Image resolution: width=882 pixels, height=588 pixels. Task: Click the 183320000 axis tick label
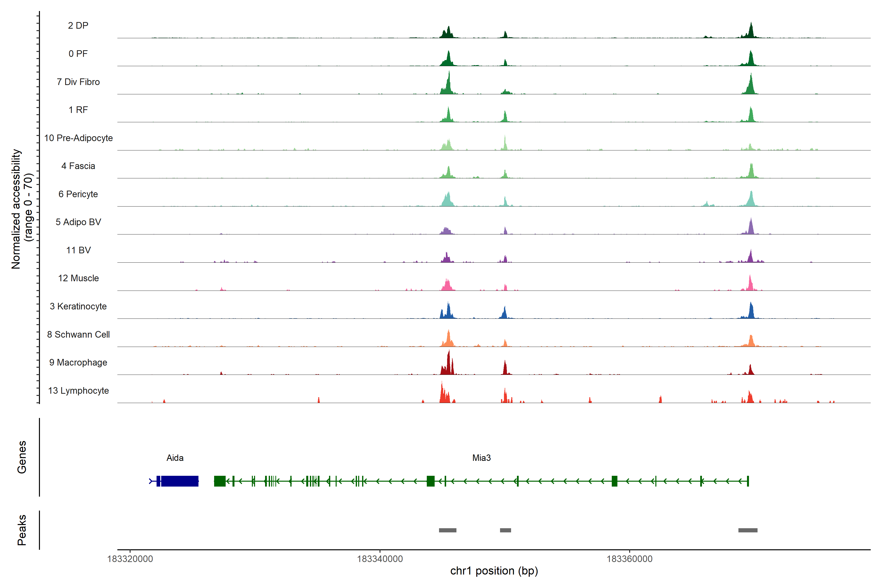click(130, 559)
